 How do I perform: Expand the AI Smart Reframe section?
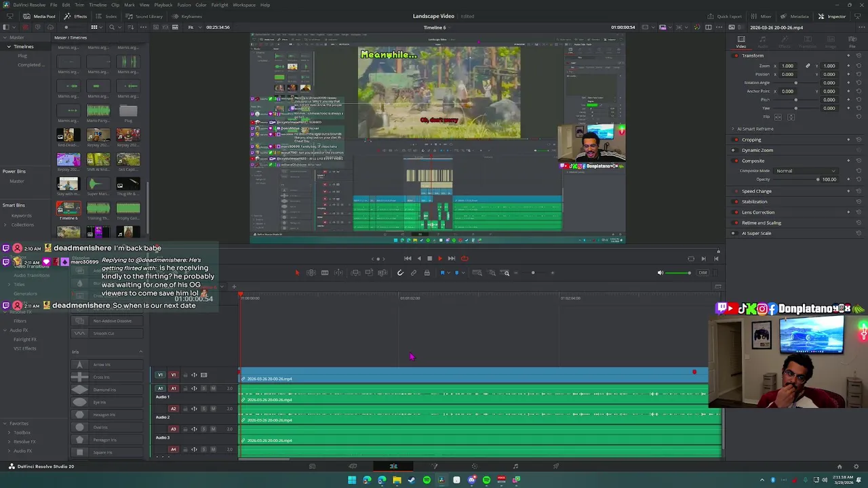tap(732, 129)
